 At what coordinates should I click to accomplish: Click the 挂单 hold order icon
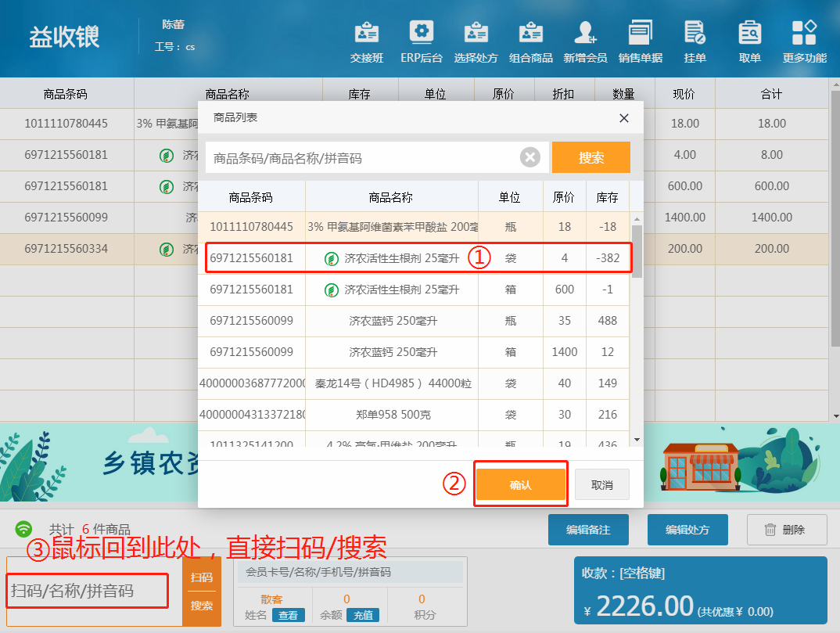(x=695, y=42)
